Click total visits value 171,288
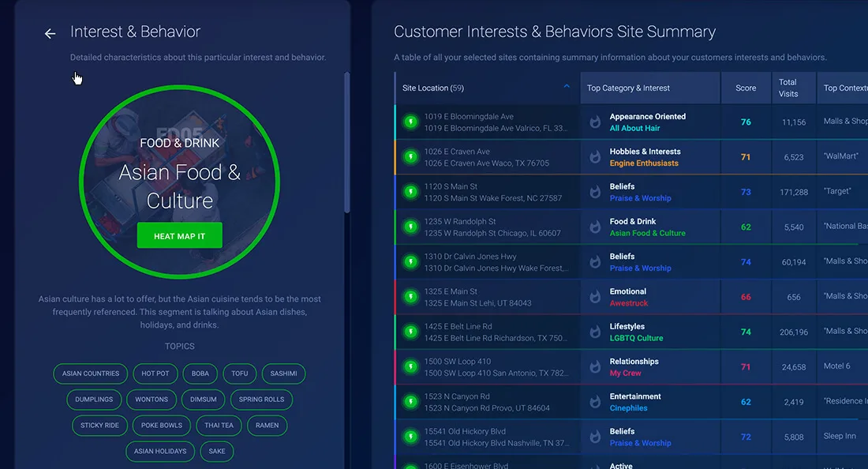 coord(794,192)
